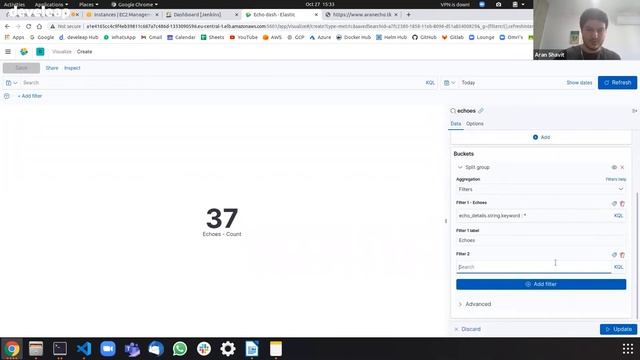Open the Applications menu in top bar
The height and width of the screenshot is (360, 640).
(x=51, y=4)
